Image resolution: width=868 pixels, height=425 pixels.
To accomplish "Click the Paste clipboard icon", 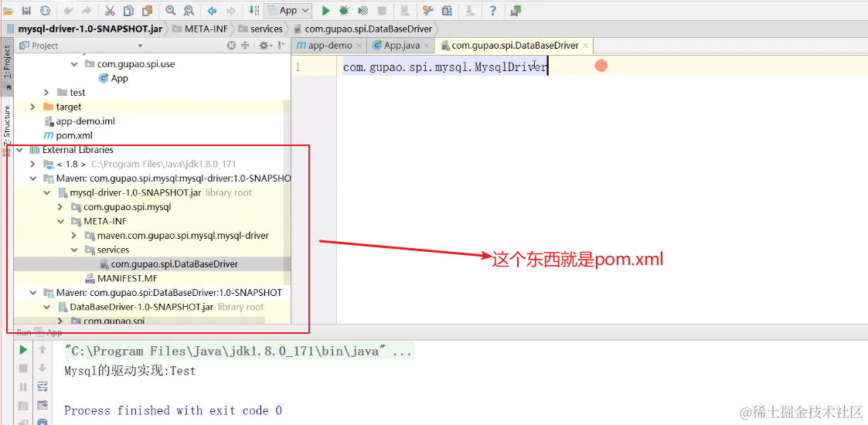I will (147, 10).
